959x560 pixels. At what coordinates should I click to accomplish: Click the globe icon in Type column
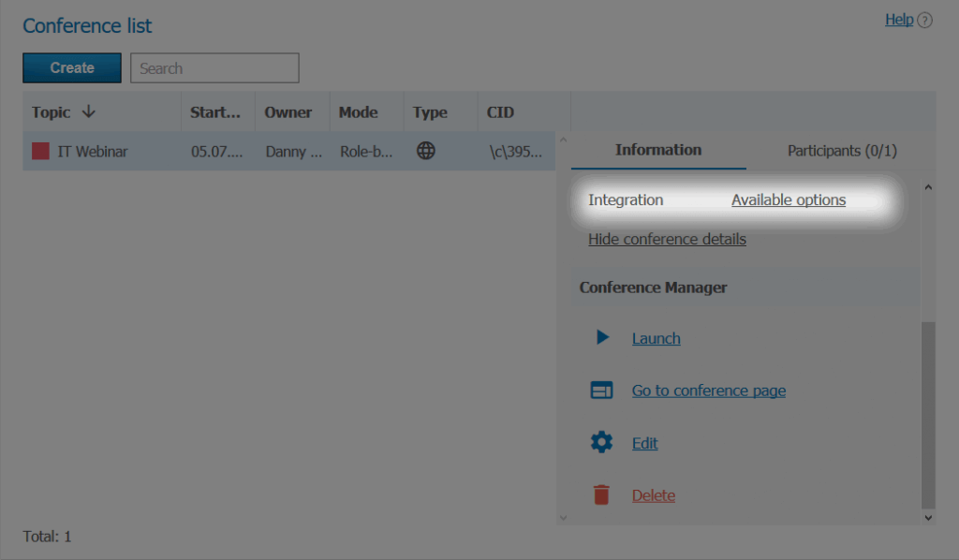point(426,151)
